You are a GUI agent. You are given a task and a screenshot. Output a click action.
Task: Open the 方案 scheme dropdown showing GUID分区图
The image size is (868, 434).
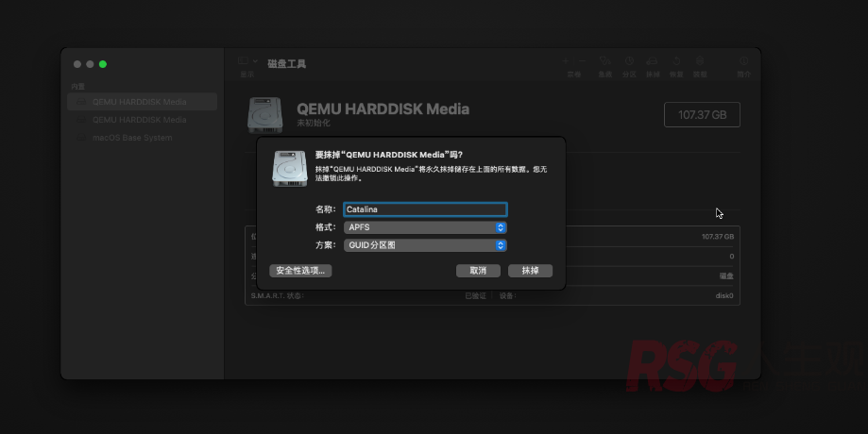tap(425, 245)
